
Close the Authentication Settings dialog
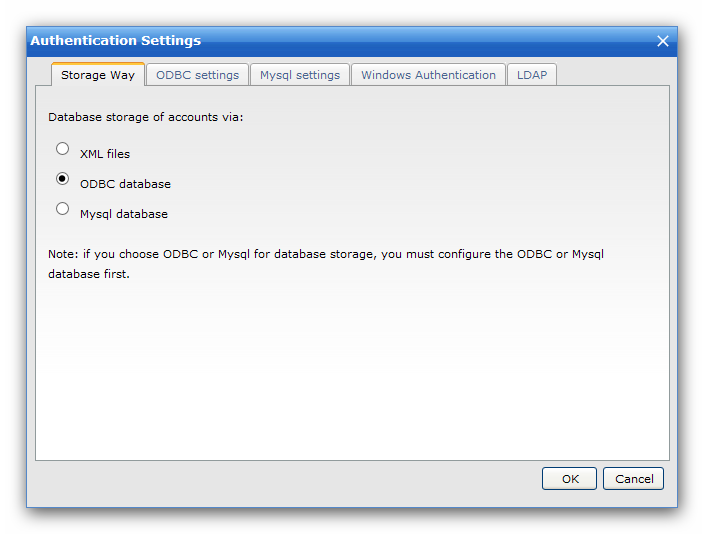pyautogui.click(x=663, y=41)
